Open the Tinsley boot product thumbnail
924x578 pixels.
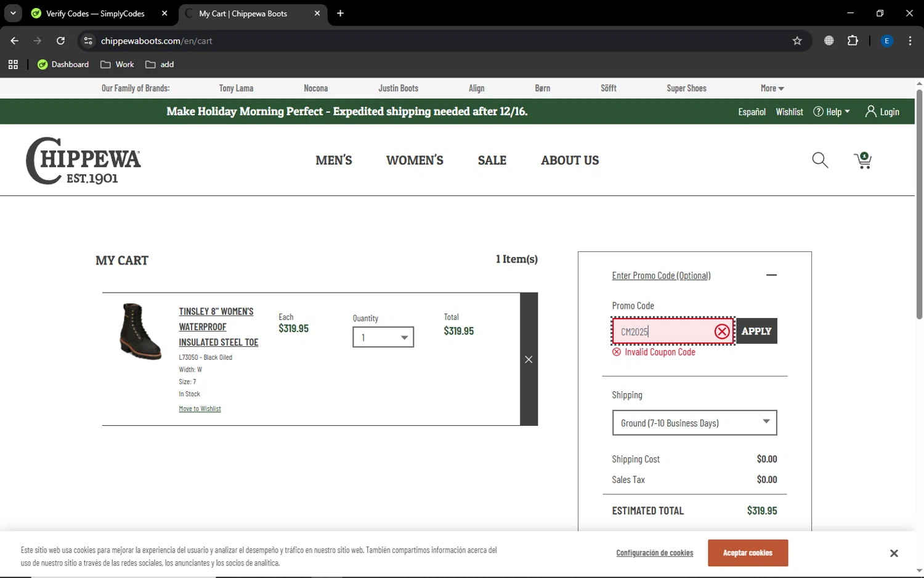(141, 332)
